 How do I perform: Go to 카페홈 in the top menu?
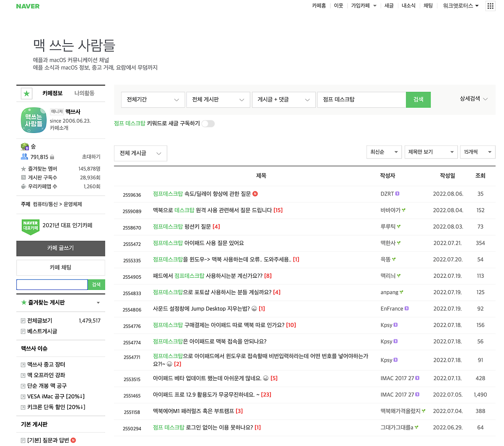[319, 6]
